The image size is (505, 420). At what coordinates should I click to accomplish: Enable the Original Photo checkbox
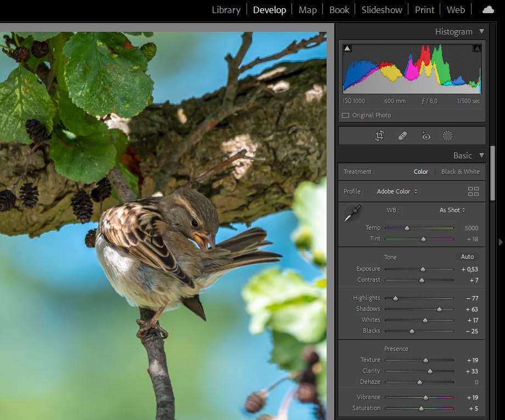point(345,116)
